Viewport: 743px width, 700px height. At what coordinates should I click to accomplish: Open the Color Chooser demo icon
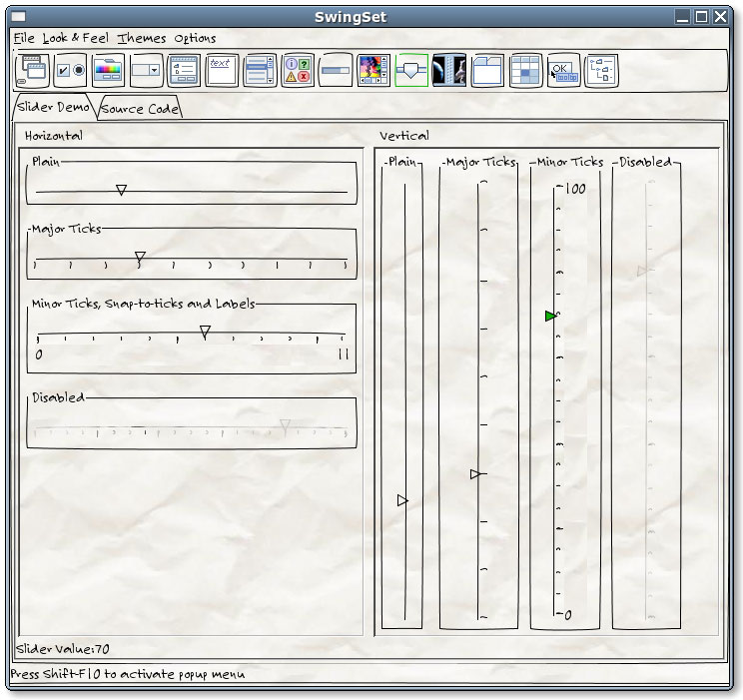(x=108, y=70)
